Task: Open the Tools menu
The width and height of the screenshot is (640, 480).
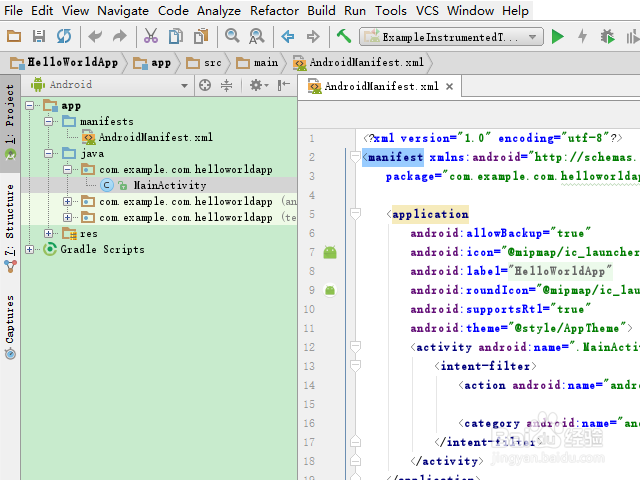Action: 391,11
